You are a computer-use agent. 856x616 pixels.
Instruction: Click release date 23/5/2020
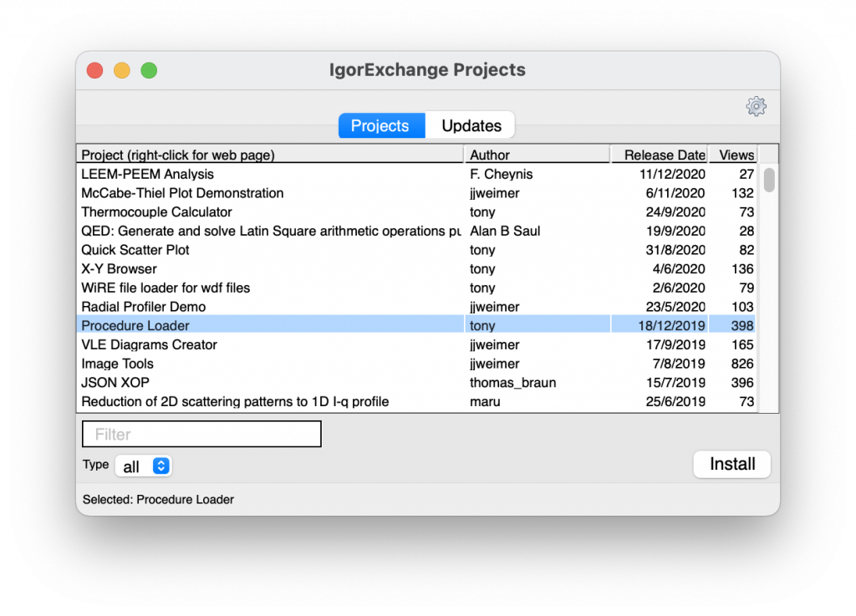[x=675, y=307]
